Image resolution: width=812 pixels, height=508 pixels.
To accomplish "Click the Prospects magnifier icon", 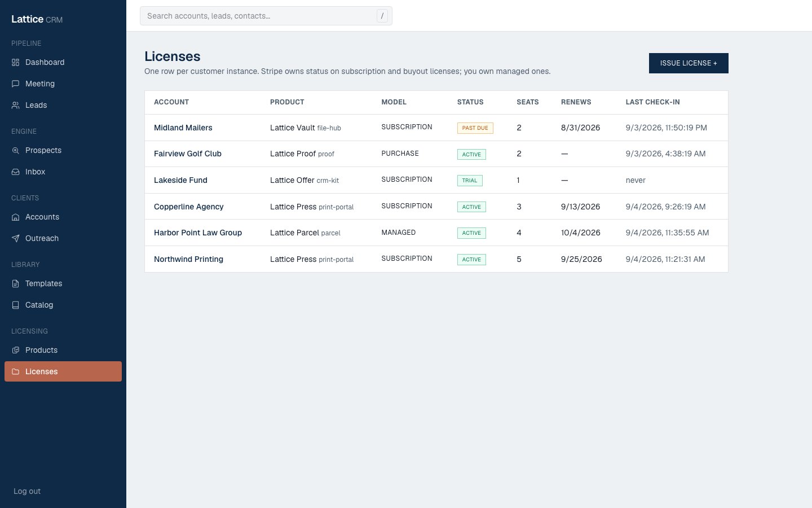I will pyautogui.click(x=16, y=150).
